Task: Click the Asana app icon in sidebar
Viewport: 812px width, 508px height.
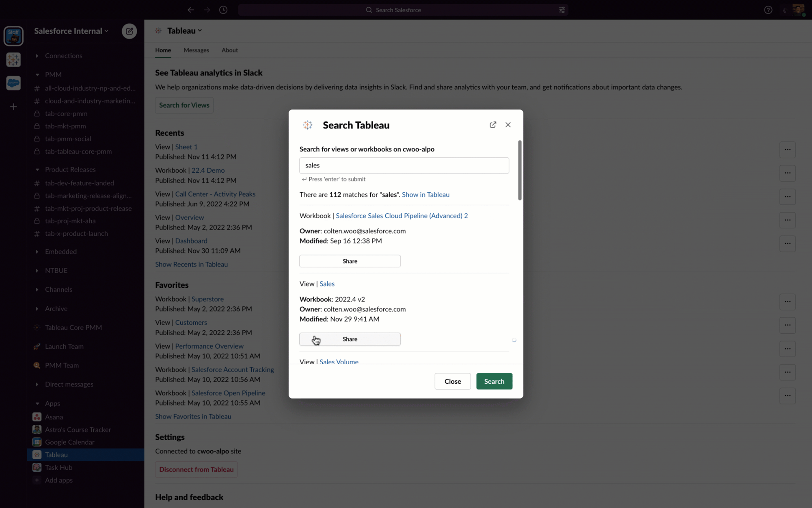Action: (x=37, y=417)
